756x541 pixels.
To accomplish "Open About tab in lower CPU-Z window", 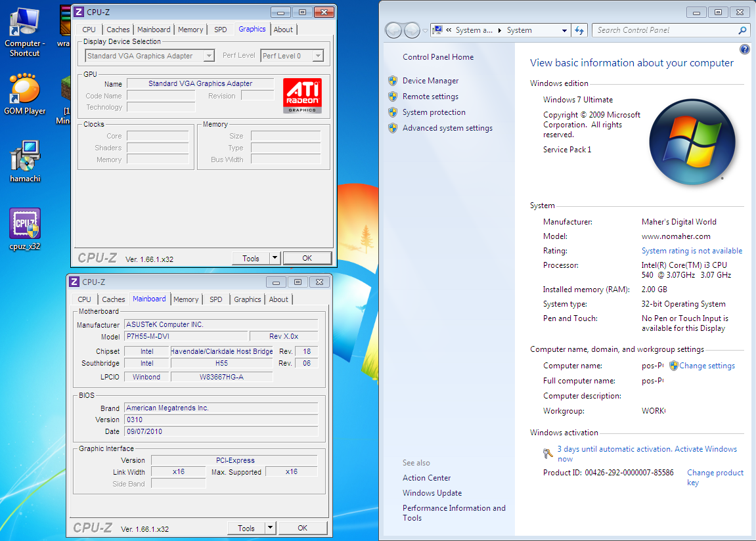I will pyautogui.click(x=278, y=299).
